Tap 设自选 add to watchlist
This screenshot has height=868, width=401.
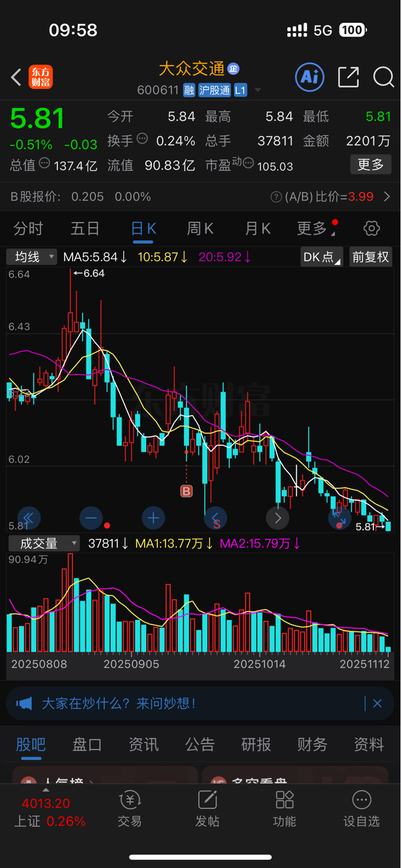click(x=361, y=809)
